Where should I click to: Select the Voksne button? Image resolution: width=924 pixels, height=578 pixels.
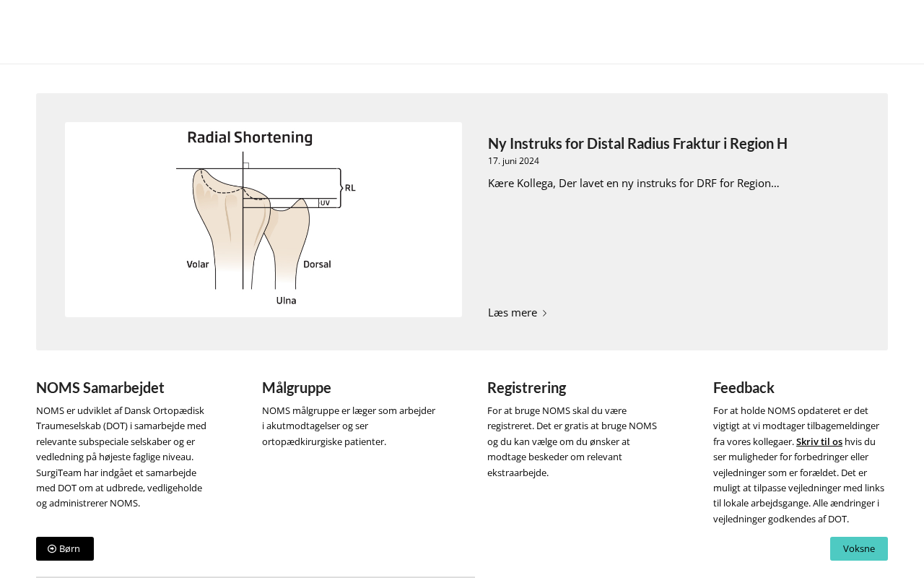858,549
